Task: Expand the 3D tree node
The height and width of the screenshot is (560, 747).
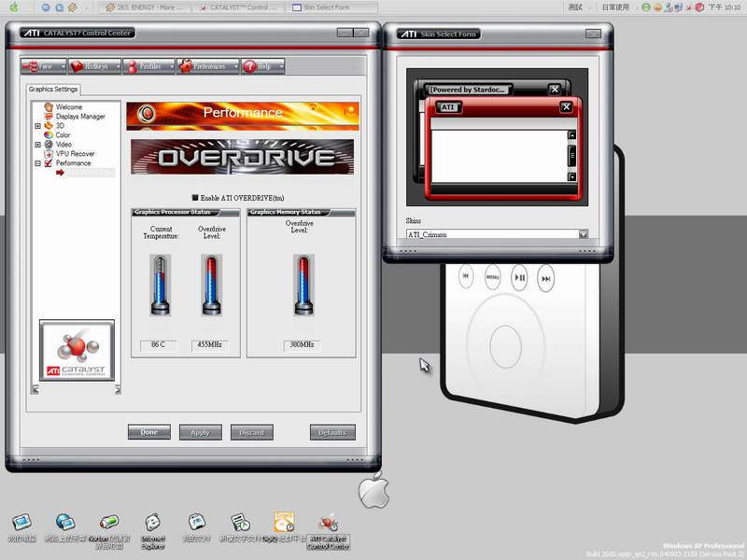Action: (37, 126)
